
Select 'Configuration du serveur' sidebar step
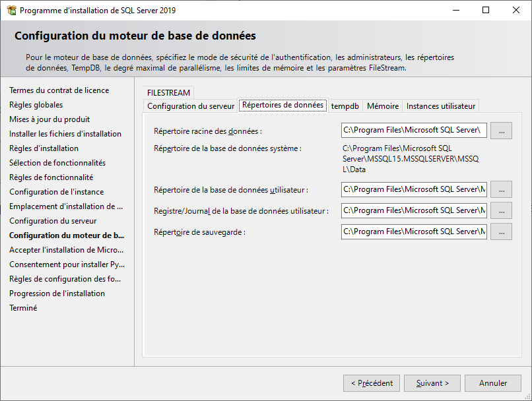(53, 221)
